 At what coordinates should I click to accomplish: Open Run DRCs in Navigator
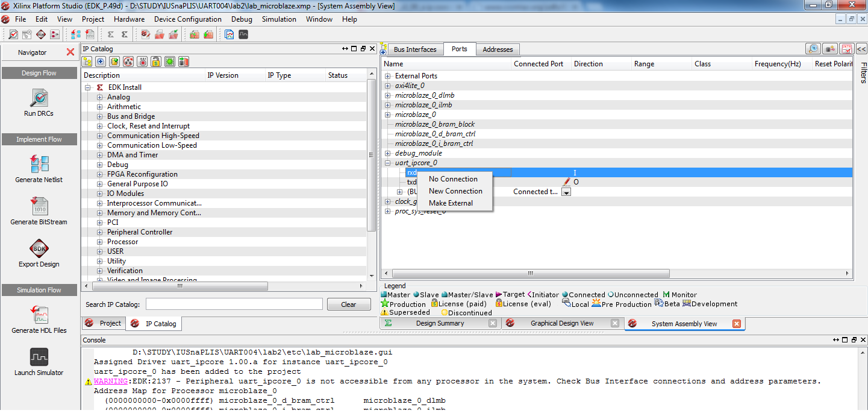coord(39,102)
